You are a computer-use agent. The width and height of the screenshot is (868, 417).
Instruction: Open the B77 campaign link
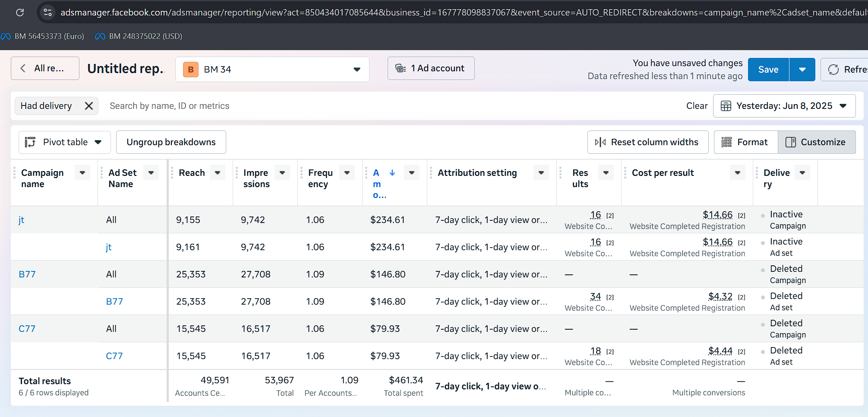click(x=27, y=274)
